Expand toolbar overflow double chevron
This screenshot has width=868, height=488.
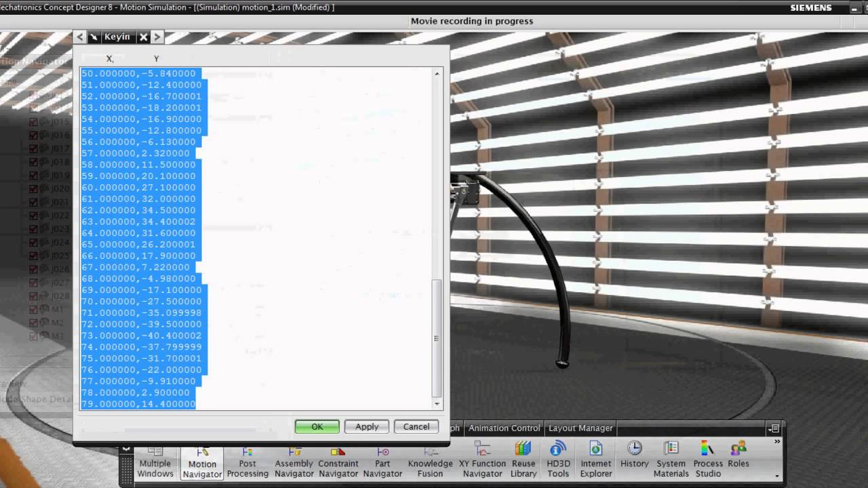click(x=777, y=442)
